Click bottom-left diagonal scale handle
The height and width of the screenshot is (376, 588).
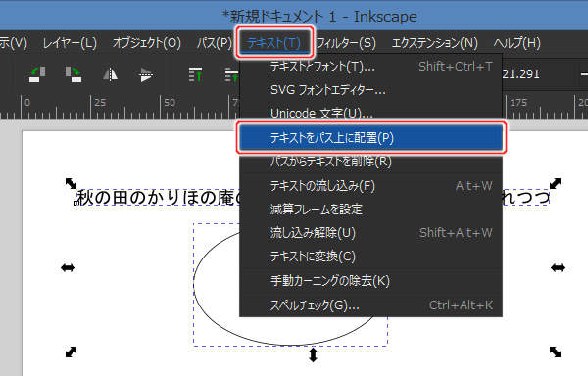point(71,352)
